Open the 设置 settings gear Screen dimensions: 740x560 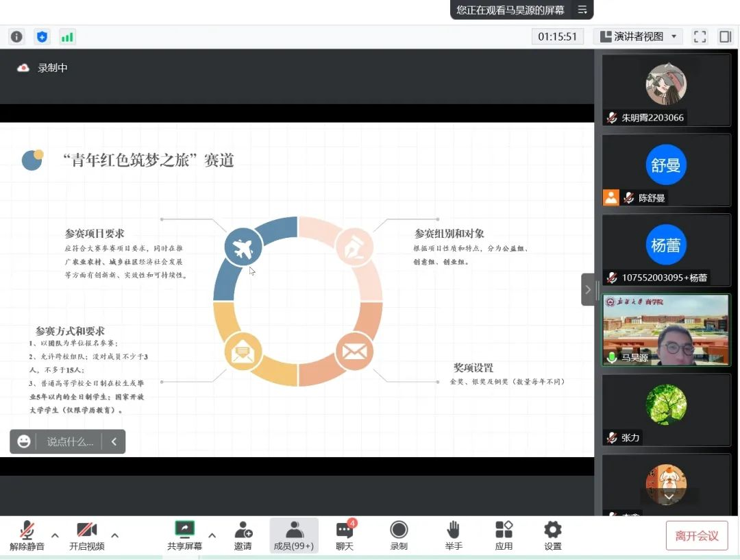pyautogui.click(x=552, y=535)
